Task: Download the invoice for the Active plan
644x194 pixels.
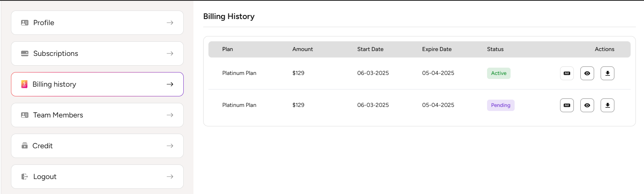Action: click(608, 73)
